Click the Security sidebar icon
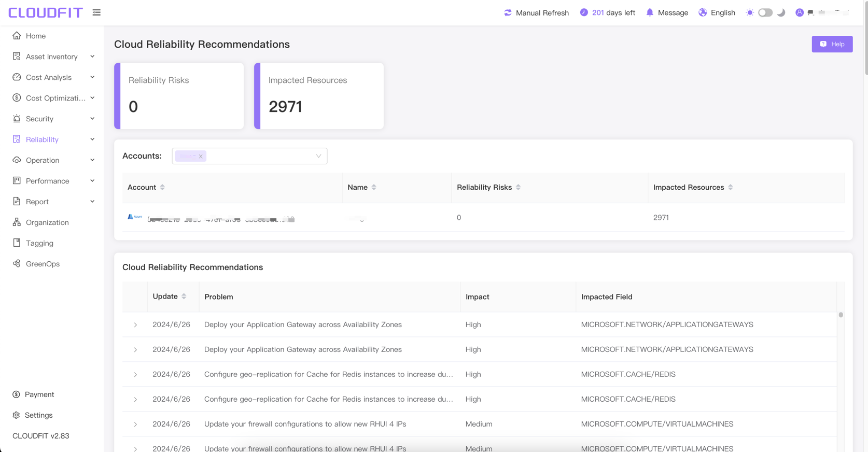The width and height of the screenshot is (868, 452). pos(17,119)
